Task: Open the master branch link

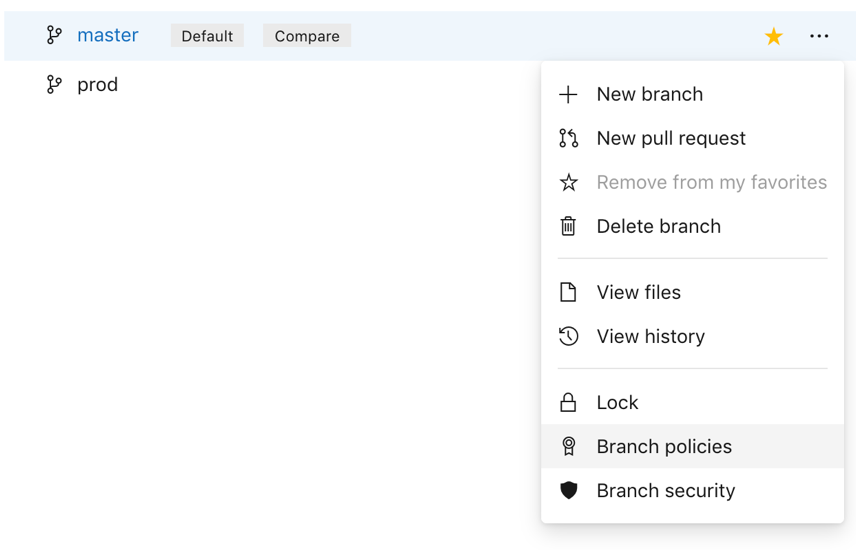Action: [x=108, y=36]
